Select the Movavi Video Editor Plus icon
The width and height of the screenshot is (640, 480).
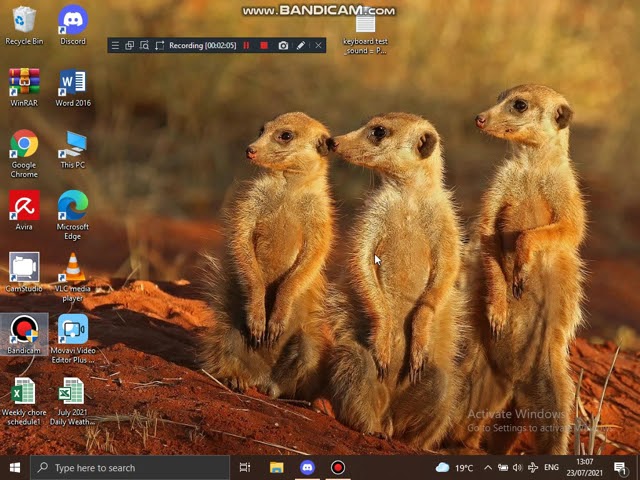pyautogui.click(x=73, y=339)
